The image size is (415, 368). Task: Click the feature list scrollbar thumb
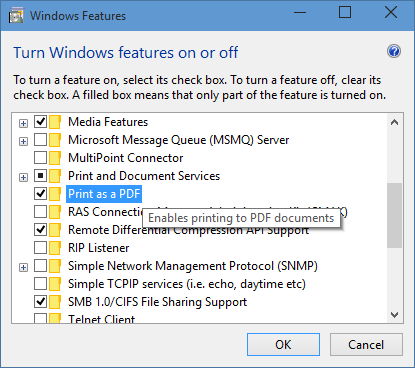click(x=394, y=215)
